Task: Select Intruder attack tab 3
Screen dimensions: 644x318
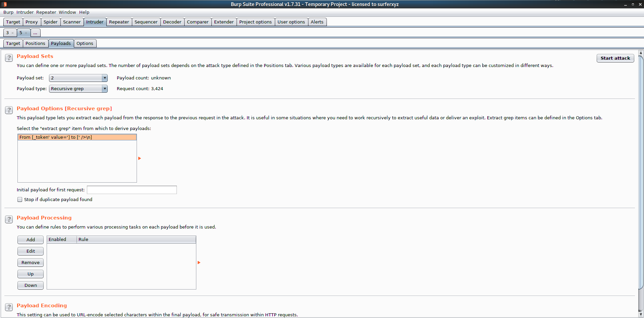Action: pyautogui.click(x=7, y=33)
